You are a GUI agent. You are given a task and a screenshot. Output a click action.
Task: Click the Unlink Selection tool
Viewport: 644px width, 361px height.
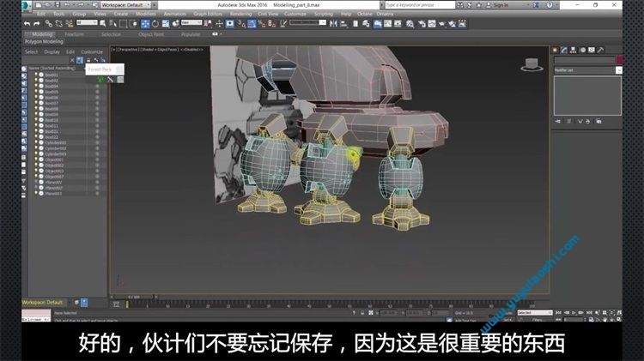(x=58, y=24)
